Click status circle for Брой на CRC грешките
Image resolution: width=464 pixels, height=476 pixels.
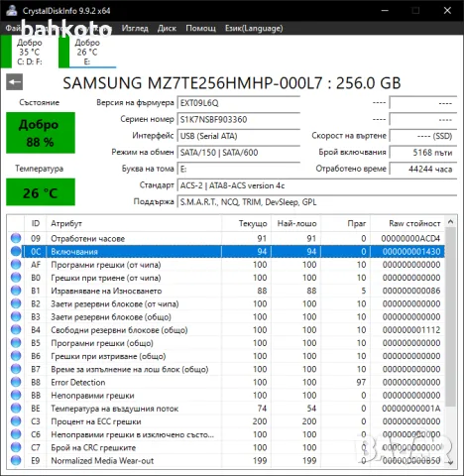click(x=16, y=447)
